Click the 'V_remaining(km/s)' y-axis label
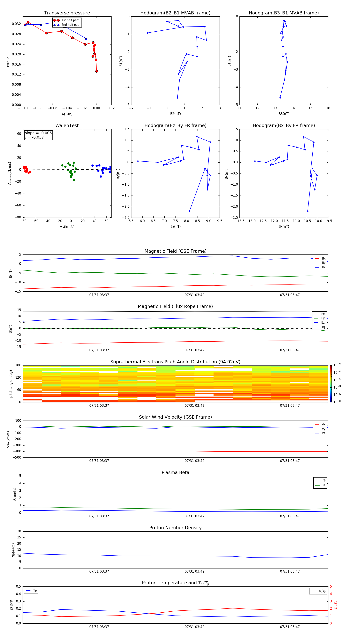351x644 pixels. click(10, 173)
